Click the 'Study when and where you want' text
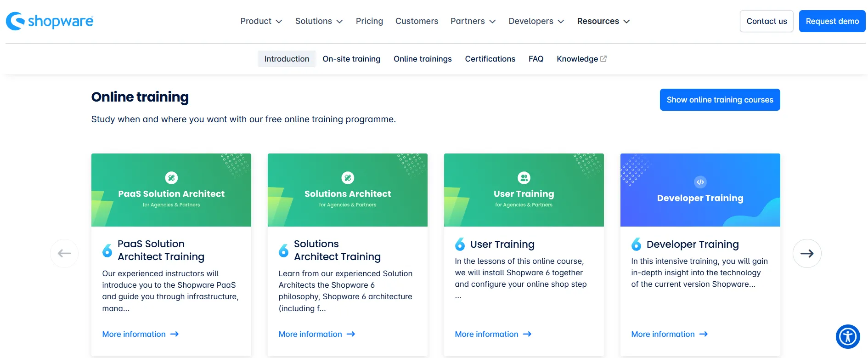 (243, 119)
